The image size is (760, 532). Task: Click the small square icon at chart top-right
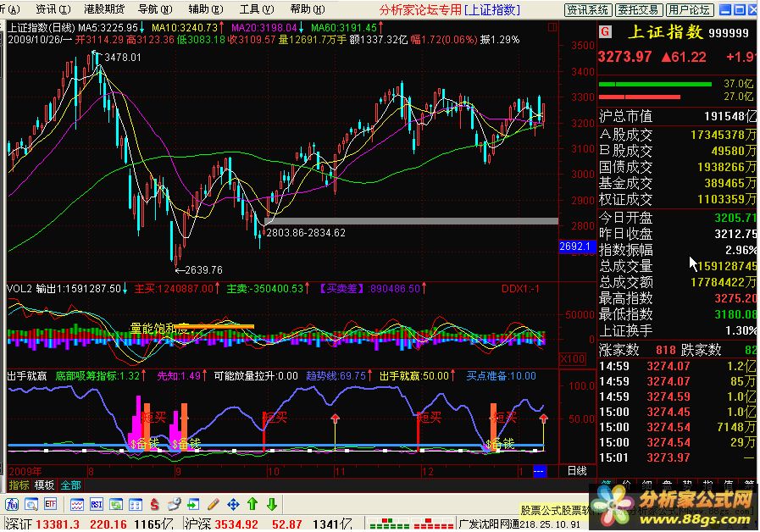click(x=552, y=28)
